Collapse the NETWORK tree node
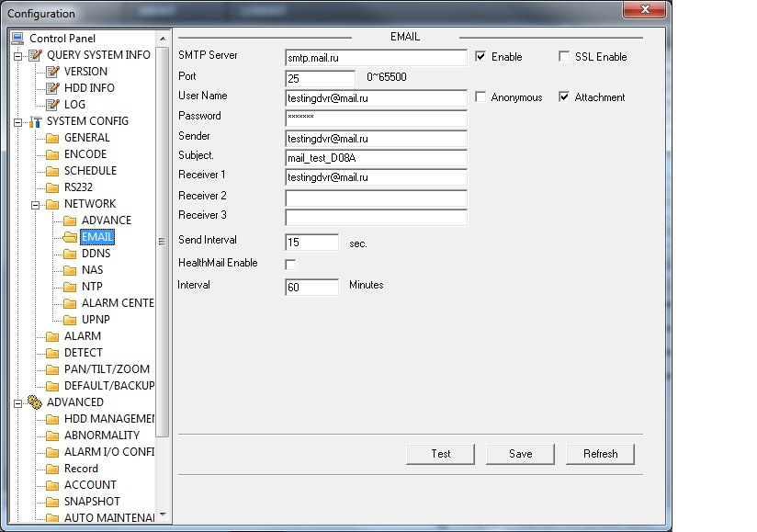Viewport: 757px width, 532px height. coord(35,205)
